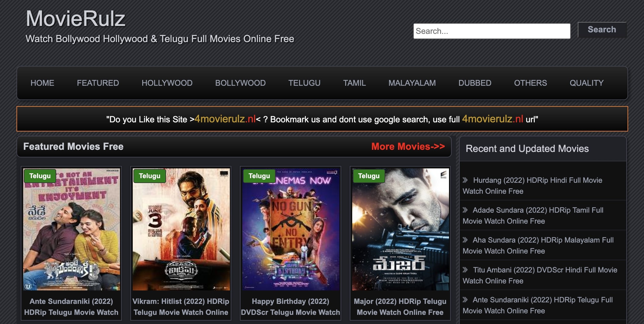Go to the TELUGU category menu
Image resolution: width=644 pixels, height=324 pixels.
coord(304,83)
